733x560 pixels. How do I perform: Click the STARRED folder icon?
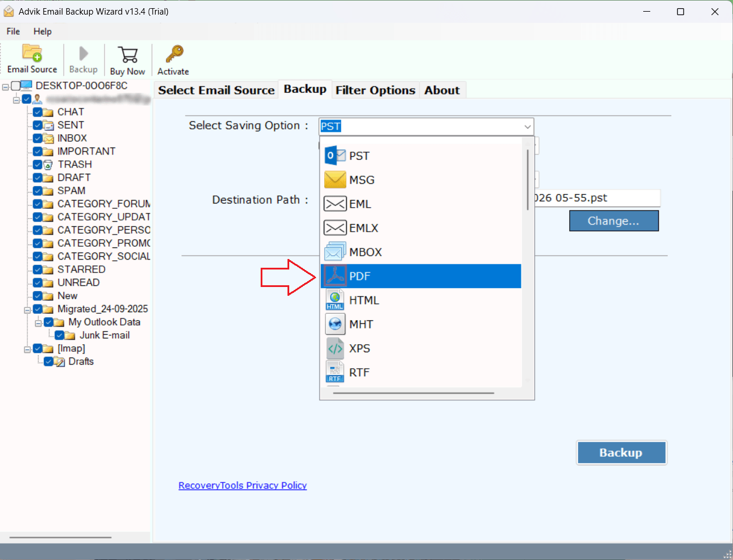point(48,269)
